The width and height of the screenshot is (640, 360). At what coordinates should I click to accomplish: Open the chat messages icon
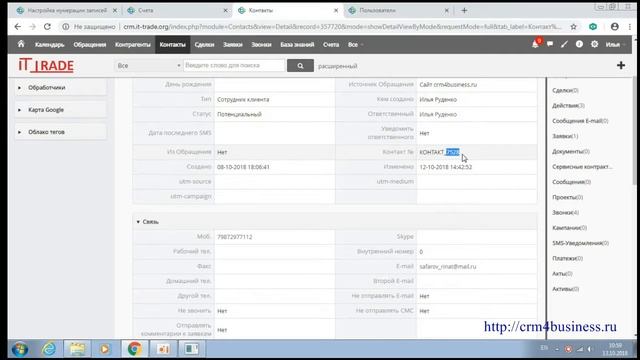(550, 44)
